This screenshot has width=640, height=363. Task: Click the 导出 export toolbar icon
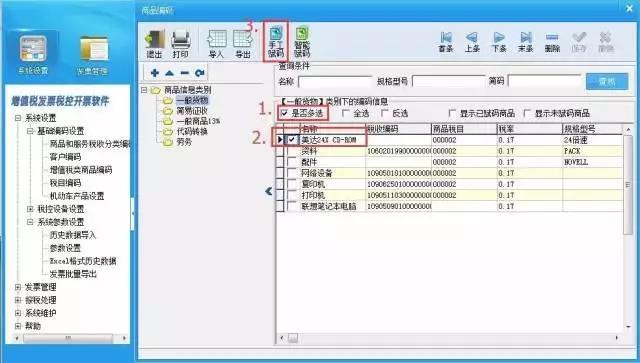tap(242, 44)
